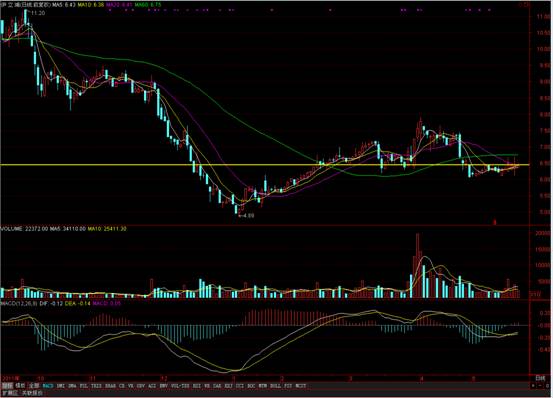Open the VOL-TDX volume indicator
Screen dimensions: 553x398
(180, 386)
